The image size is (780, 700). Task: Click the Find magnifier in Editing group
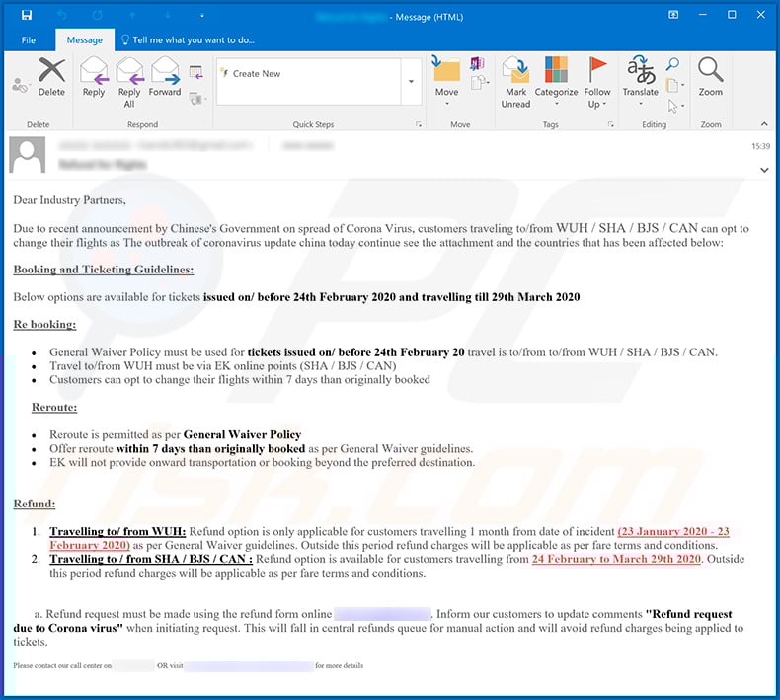672,63
